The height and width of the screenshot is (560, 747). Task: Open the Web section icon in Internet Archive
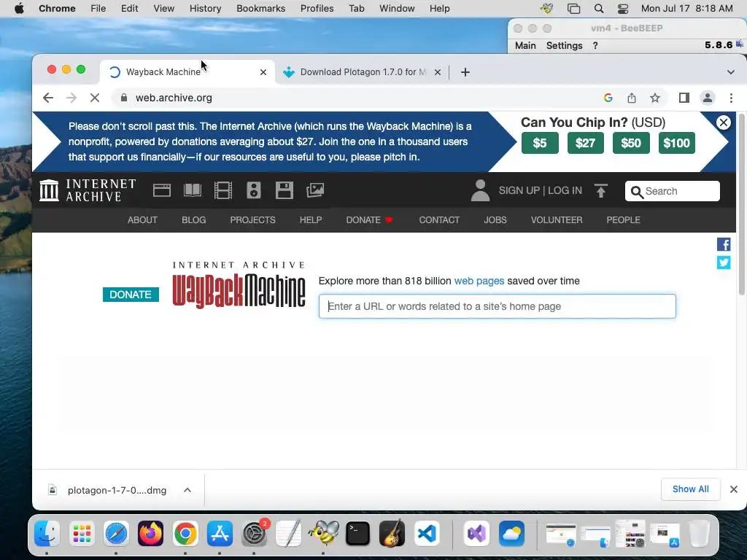point(161,190)
